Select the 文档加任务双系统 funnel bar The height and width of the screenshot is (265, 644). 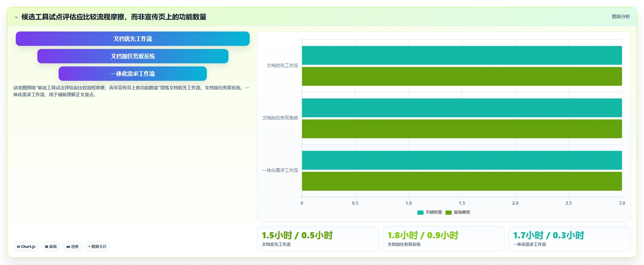(x=133, y=56)
